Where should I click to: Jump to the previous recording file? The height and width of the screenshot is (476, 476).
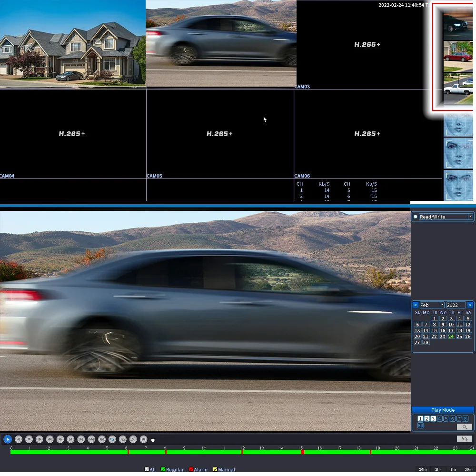tap(91, 439)
